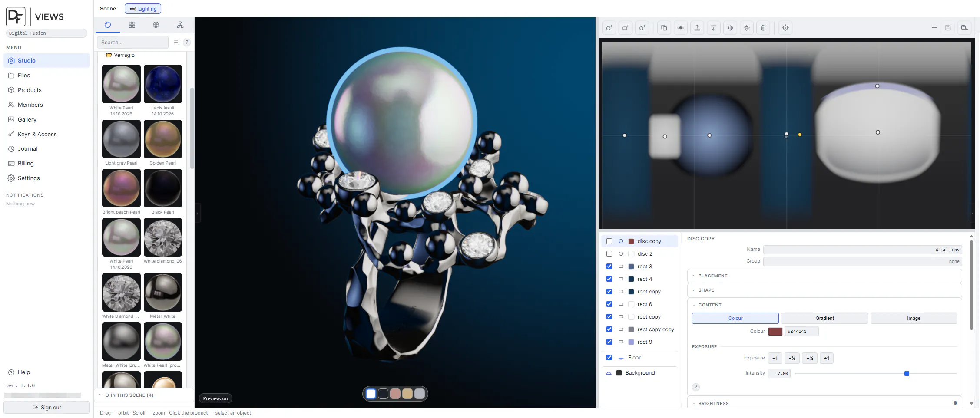
Task: Duplicate the selected light with copy icon
Action: pos(664,28)
